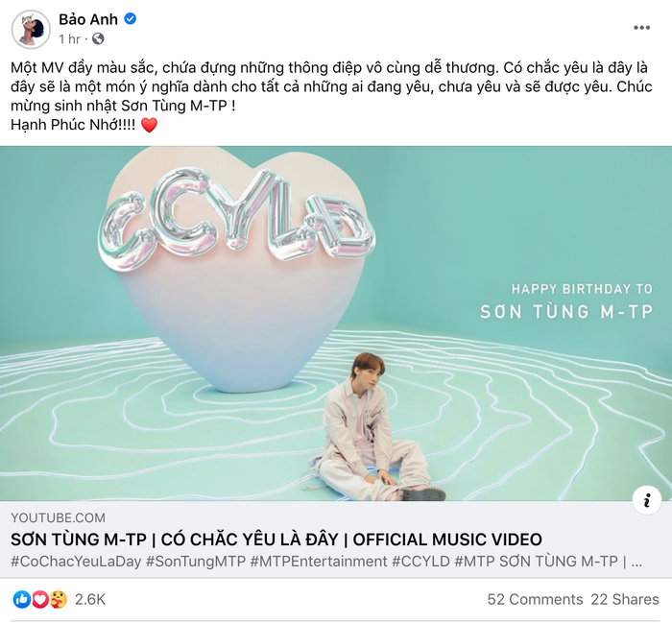
Task: Open the Sơn Tùng M-TP official music video title
Action: point(276,540)
